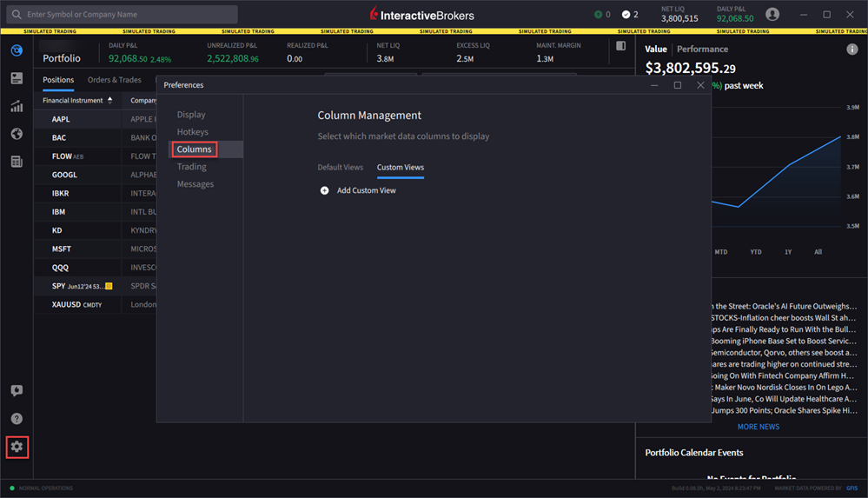Click the info icon beside Performance
This screenshot has height=498, width=868.
(852, 50)
